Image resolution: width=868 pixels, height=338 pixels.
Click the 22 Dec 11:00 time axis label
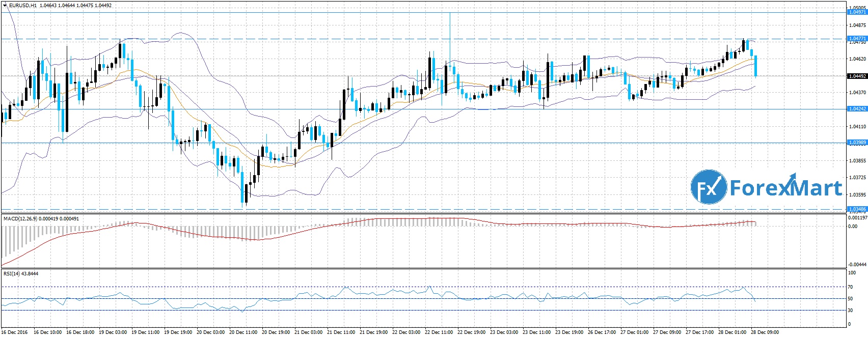click(x=439, y=332)
